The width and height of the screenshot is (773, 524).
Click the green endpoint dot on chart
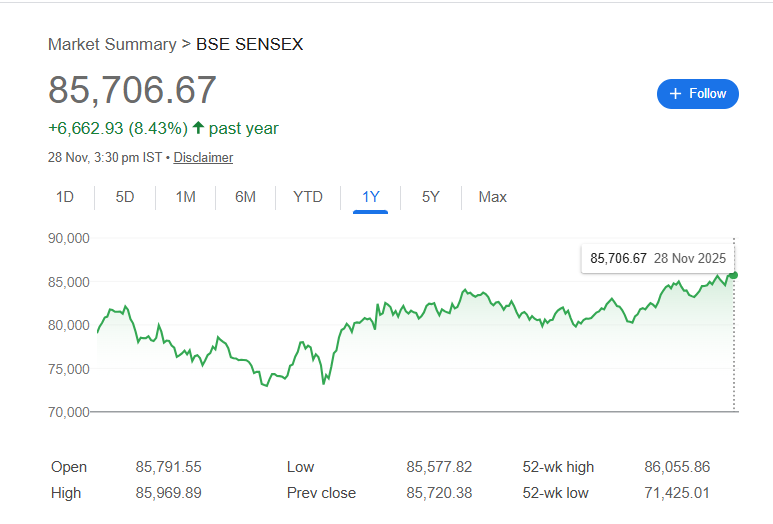coord(734,275)
